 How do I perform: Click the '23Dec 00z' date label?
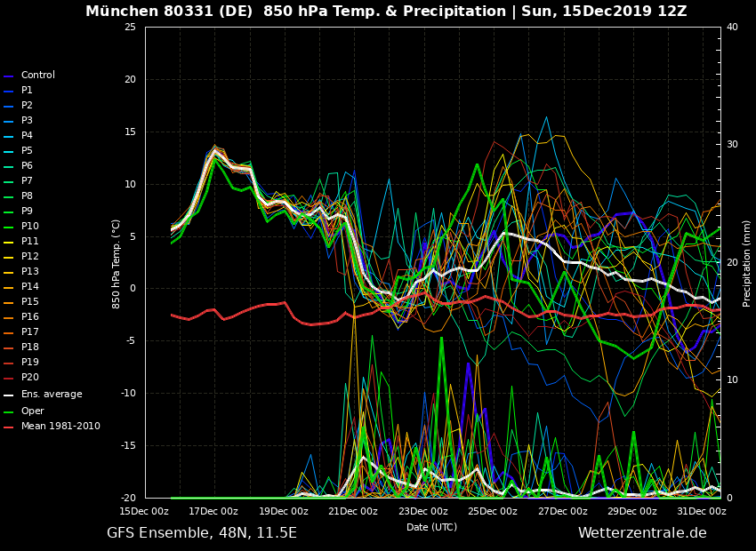click(422, 511)
